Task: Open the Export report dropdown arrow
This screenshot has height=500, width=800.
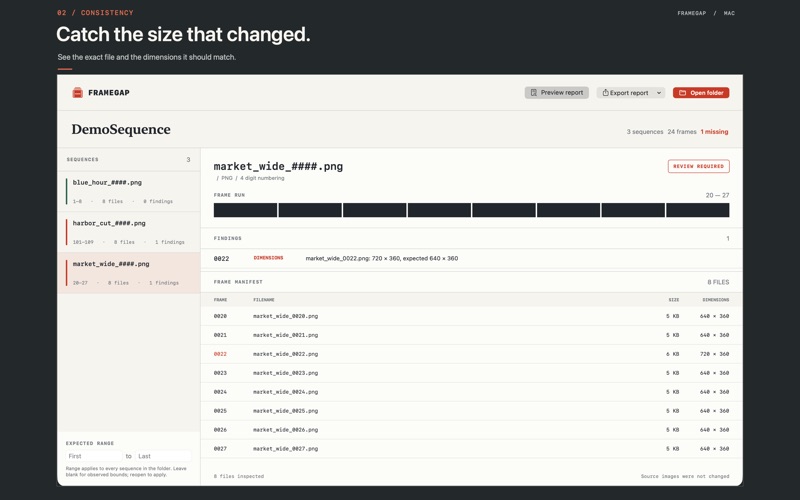Action: pyautogui.click(x=659, y=93)
